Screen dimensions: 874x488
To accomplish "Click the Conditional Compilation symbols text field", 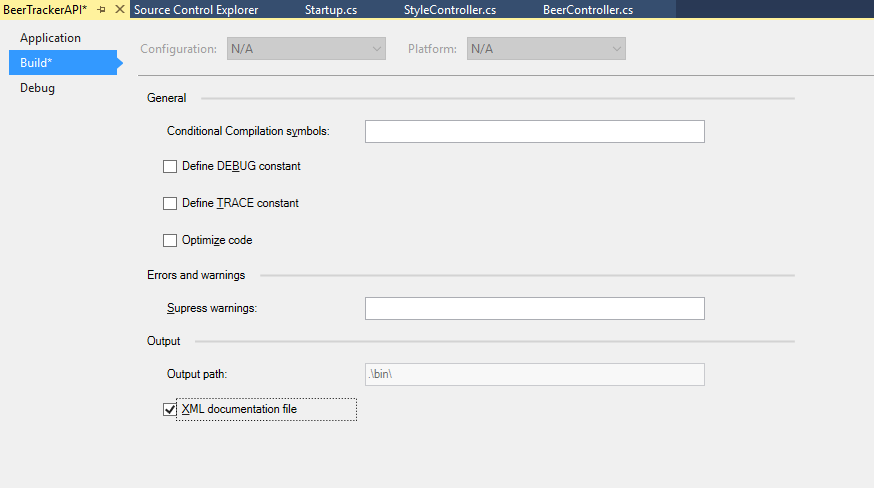I will (534, 132).
